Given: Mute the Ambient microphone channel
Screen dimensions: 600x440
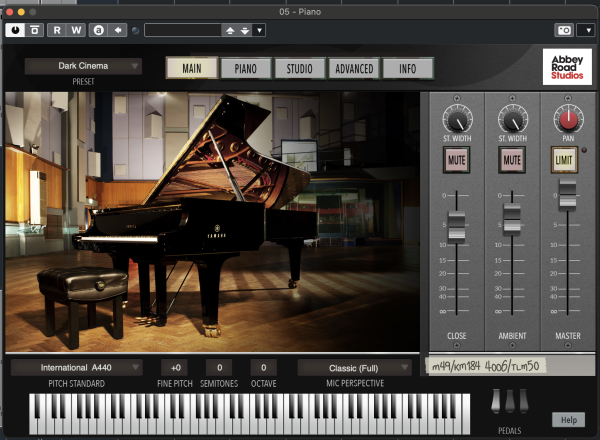Looking at the screenshot, I should click(x=512, y=158).
